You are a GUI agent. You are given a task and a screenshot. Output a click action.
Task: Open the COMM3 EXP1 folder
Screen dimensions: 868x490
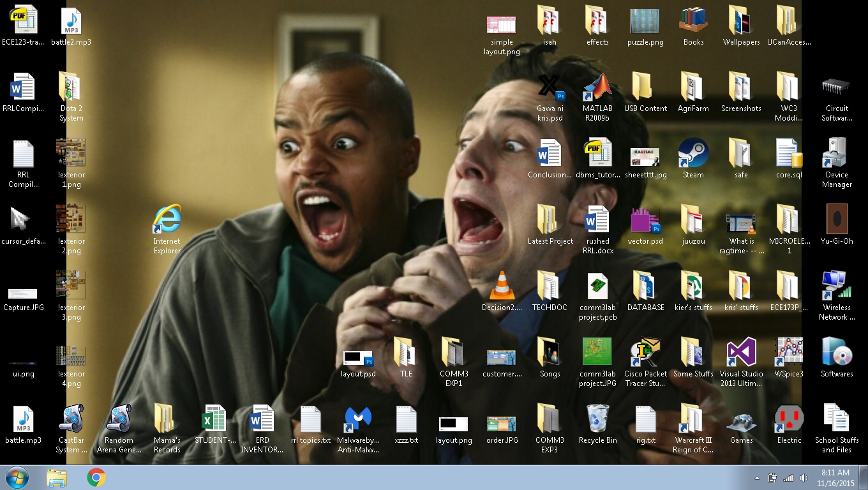(x=454, y=353)
